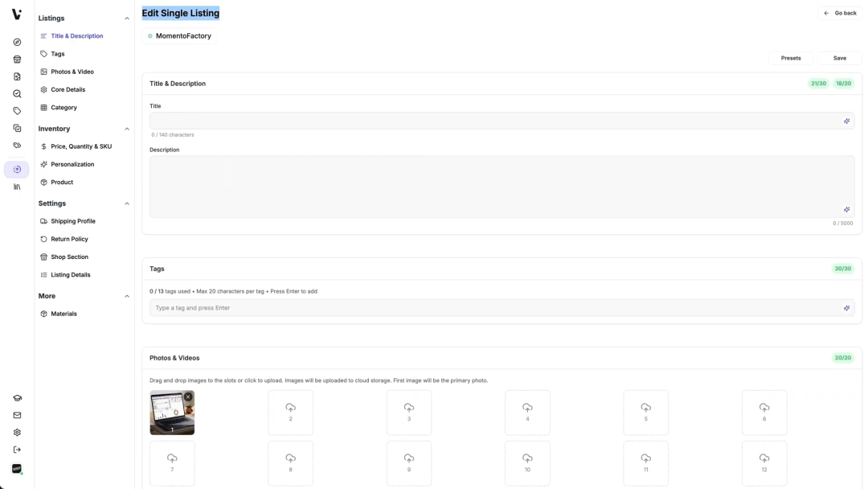Image resolution: width=868 pixels, height=489 pixels.
Task: Collapse the Listings sidebar section
Action: [127, 18]
